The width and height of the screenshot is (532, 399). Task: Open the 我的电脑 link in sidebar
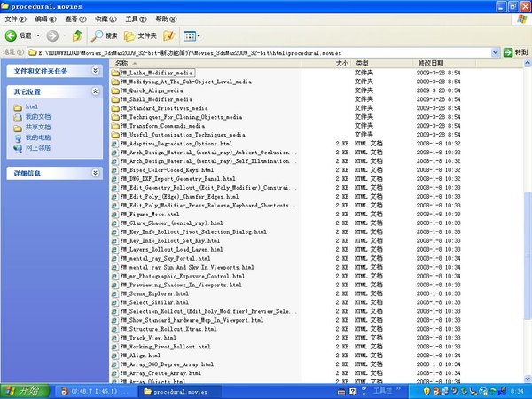(x=37, y=137)
